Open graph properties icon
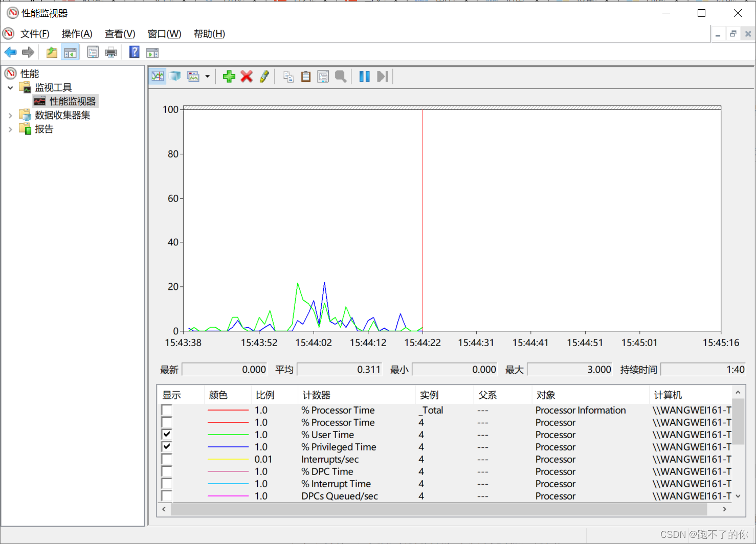Viewport: 756px width, 544px height. click(323, 76)
